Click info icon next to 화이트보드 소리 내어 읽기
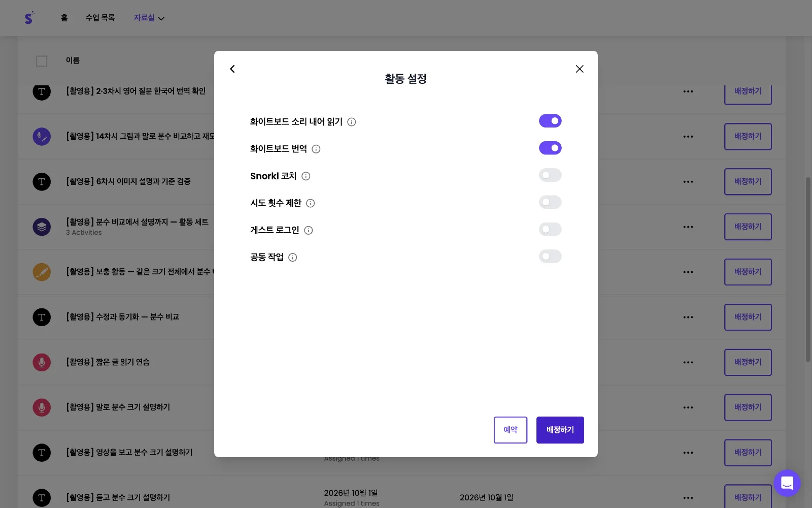The height and width of the screenshot is (508, 812). (351, 122)
